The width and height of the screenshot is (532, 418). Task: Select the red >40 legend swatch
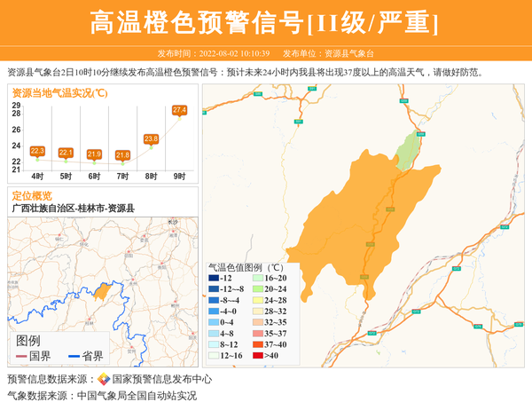(258, 356)
